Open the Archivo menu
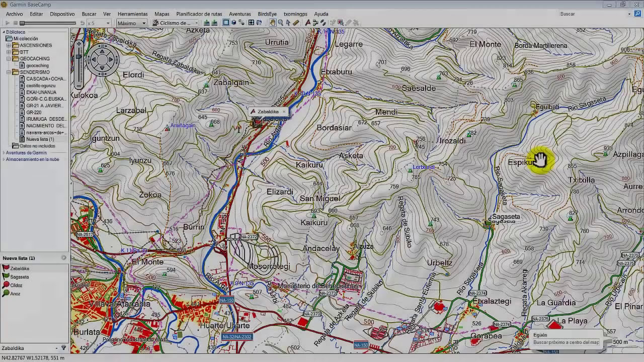 tap(14, 14)
